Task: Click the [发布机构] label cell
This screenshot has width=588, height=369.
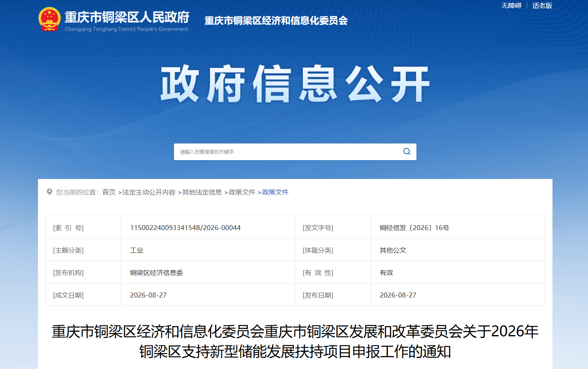Action: click(x=83, y=273)
